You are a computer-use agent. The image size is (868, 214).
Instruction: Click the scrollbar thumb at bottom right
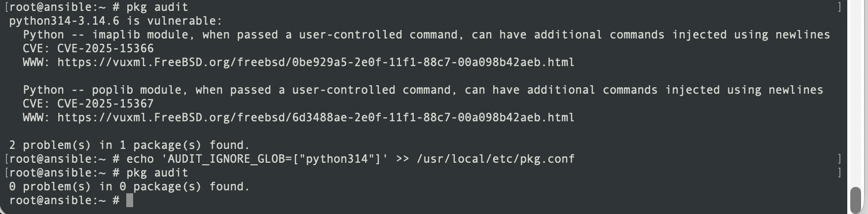point(856,198)
